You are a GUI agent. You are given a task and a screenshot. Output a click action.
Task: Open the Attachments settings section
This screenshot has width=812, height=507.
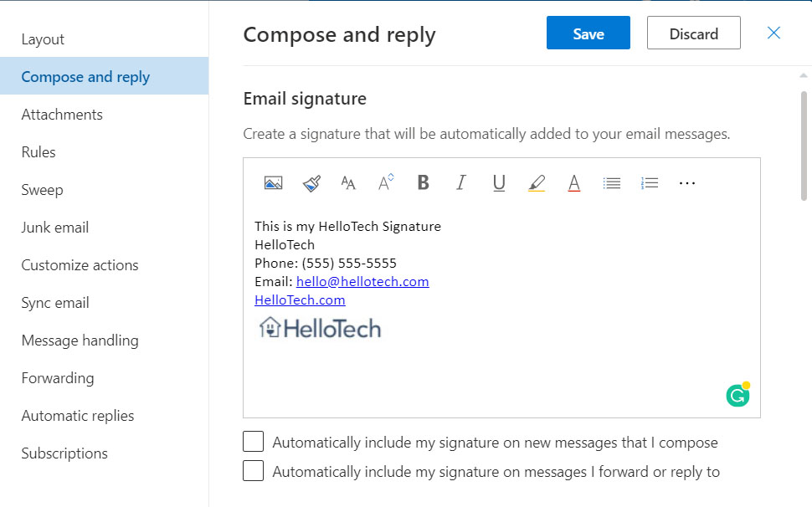click(x=62, y=115)
